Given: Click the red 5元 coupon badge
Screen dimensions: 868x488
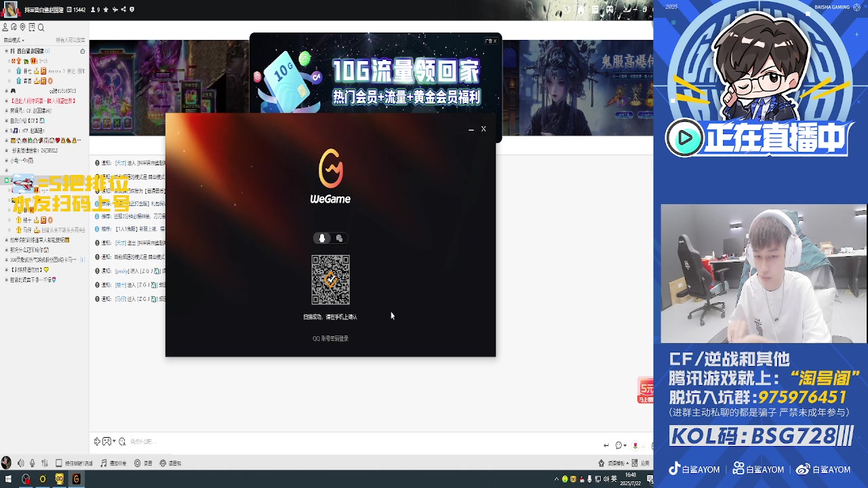Looking at the screenshot, I should coord(645,391).
